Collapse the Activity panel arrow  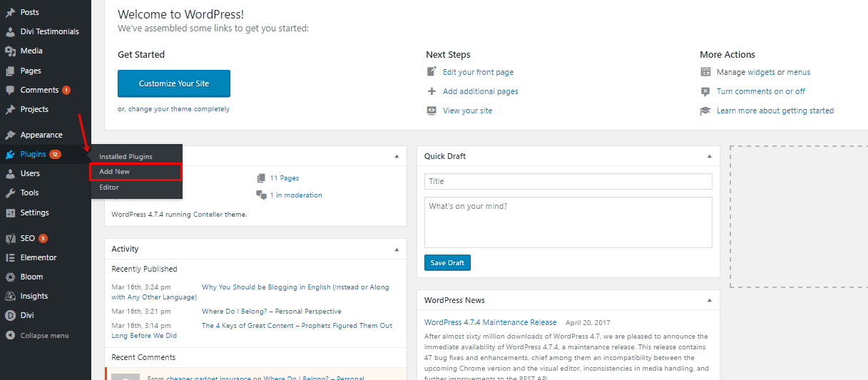tap(397, 250)
